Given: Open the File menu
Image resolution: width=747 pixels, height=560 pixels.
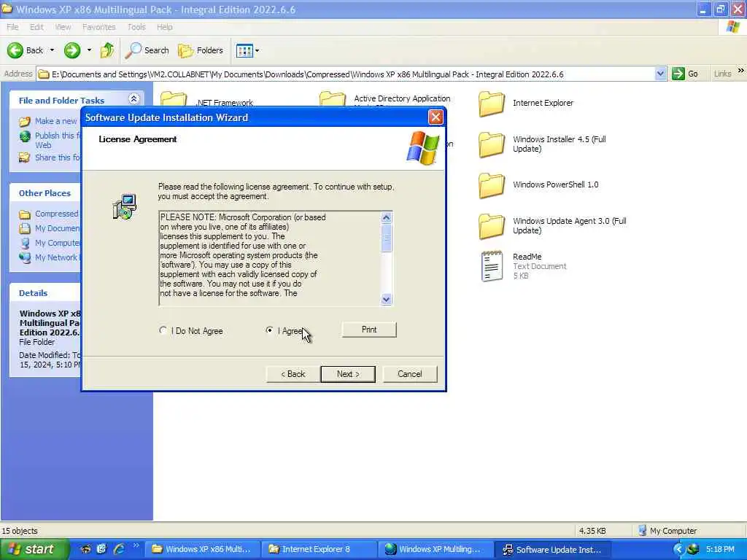Looking at the screenshot, I should click(13, 27).
